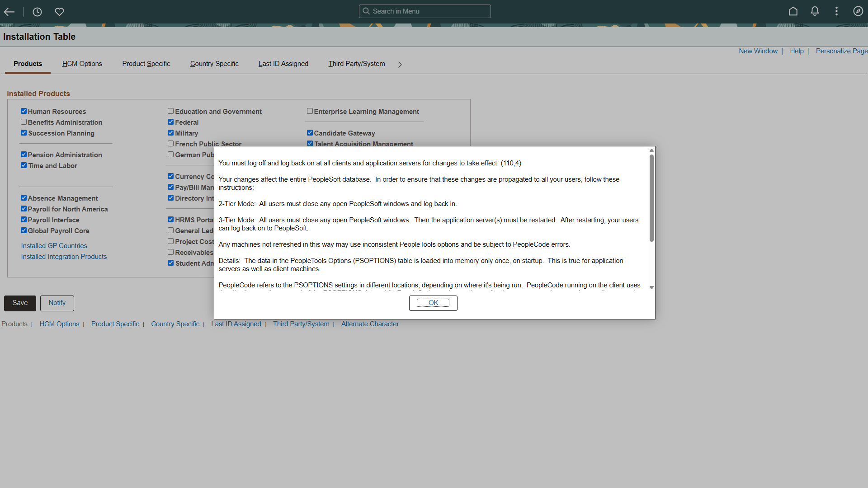
Task: Enable Enterprise Learning Management checkbox
Action: (310, 111)
